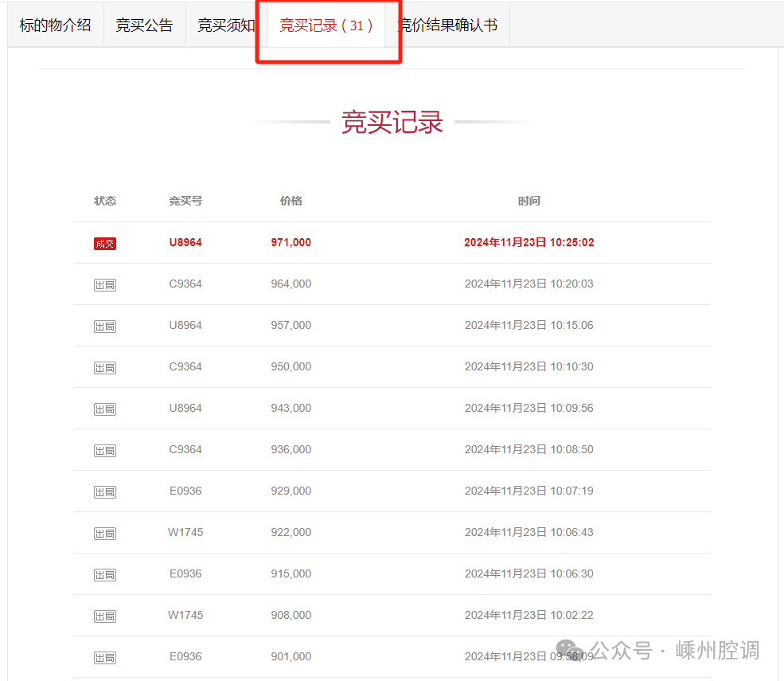Click the 时间 column header

click(x=529, y=201)
